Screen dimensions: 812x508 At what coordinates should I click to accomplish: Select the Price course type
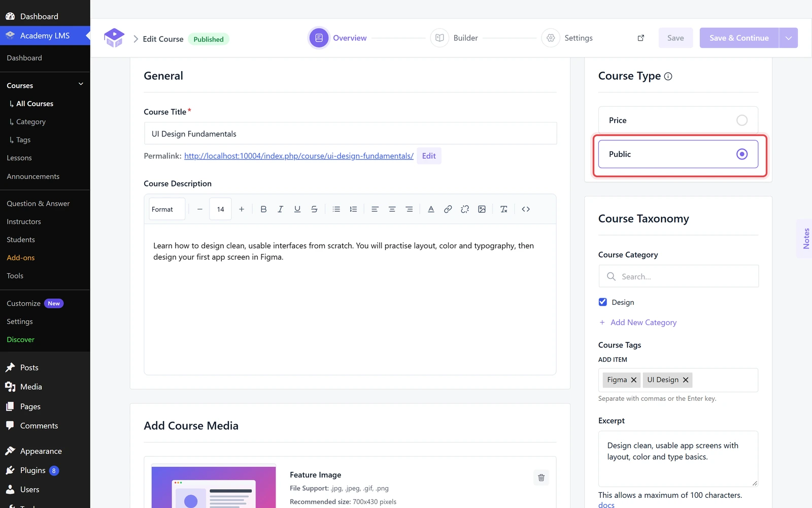pos(678,120)
